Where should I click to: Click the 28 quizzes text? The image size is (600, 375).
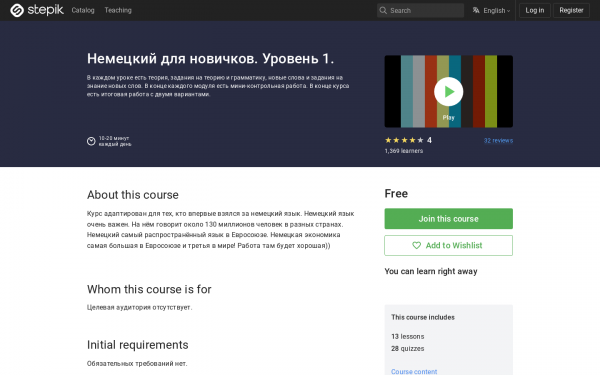click(408, 349)
